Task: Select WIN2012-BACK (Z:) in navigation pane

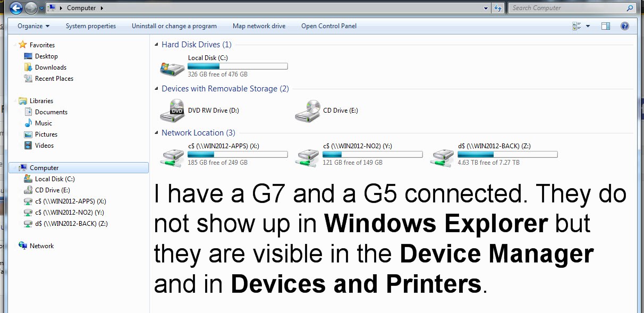Action: pyautogui.click(x=71, y=224)
